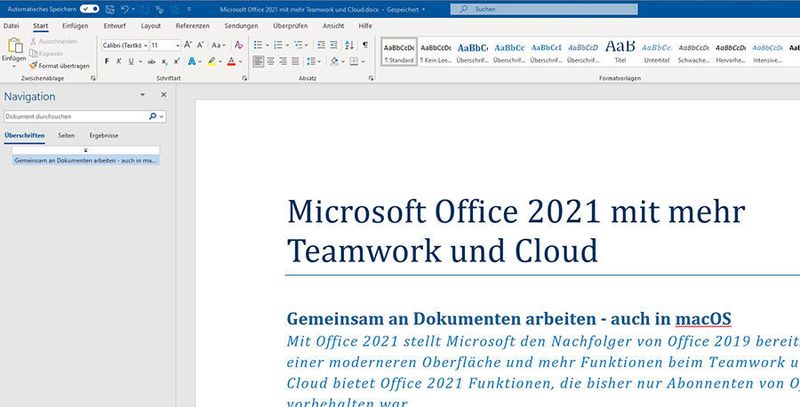
Task: Switch to the Ansicht tab
Action: click(333, 26)
